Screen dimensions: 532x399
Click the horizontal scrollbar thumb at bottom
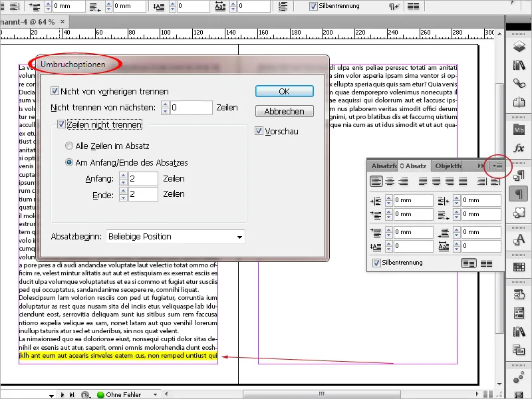point(322,394)
